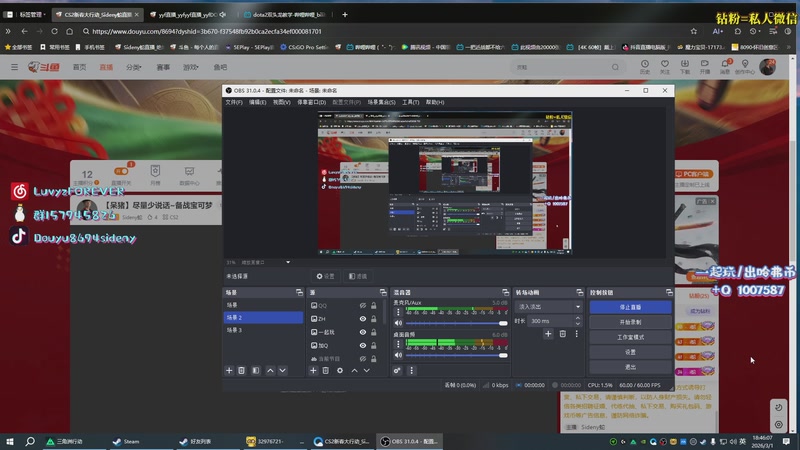Go back in the browser toolbar
Image resolution: width=800 pixels, height=450 pixels.
pos(24,31)
